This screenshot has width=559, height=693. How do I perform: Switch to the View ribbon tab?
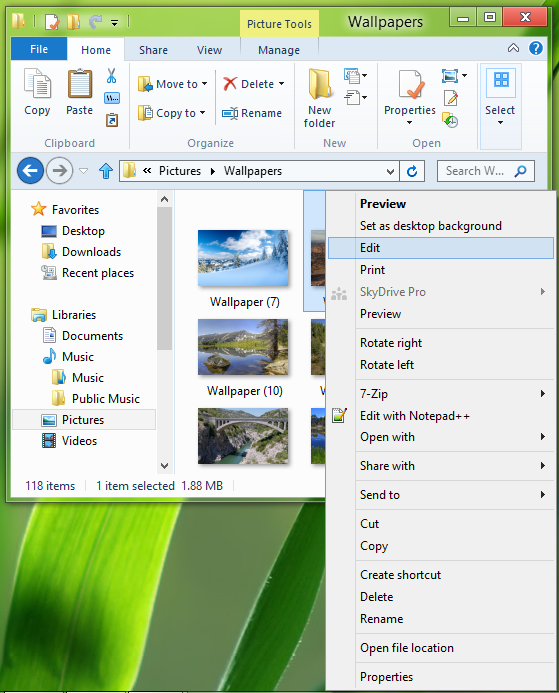(209, 50)
